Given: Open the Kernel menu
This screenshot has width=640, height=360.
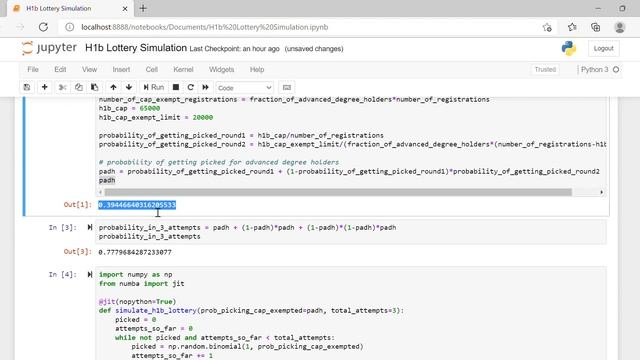Looking at the screenshot, I should [x=183, y=69].
